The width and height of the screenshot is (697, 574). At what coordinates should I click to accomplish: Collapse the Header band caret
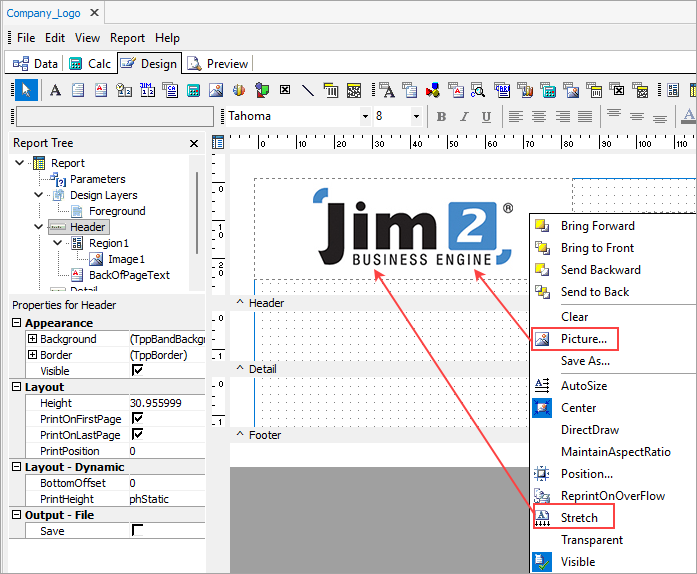pos(240,302)
